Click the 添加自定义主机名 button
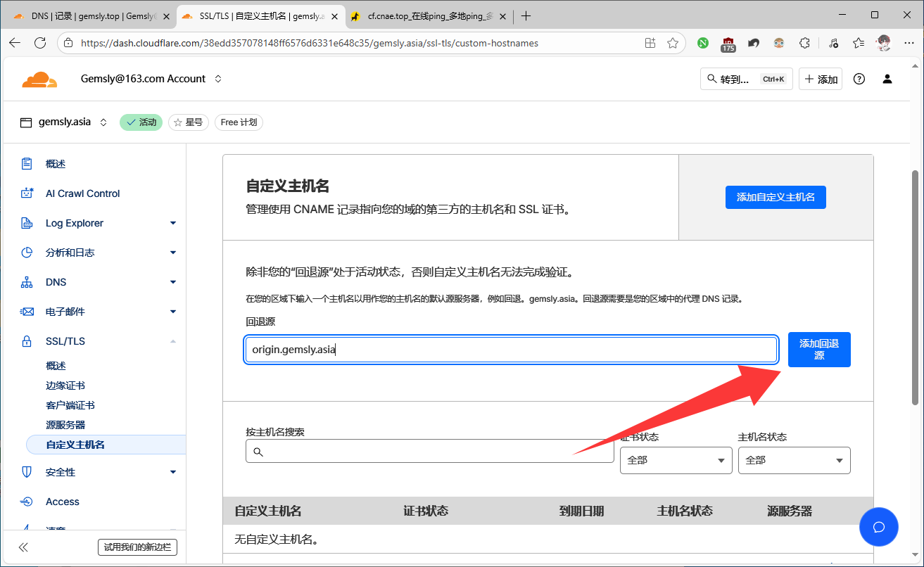This screenshot has width=924, height=567. [775, 197]
